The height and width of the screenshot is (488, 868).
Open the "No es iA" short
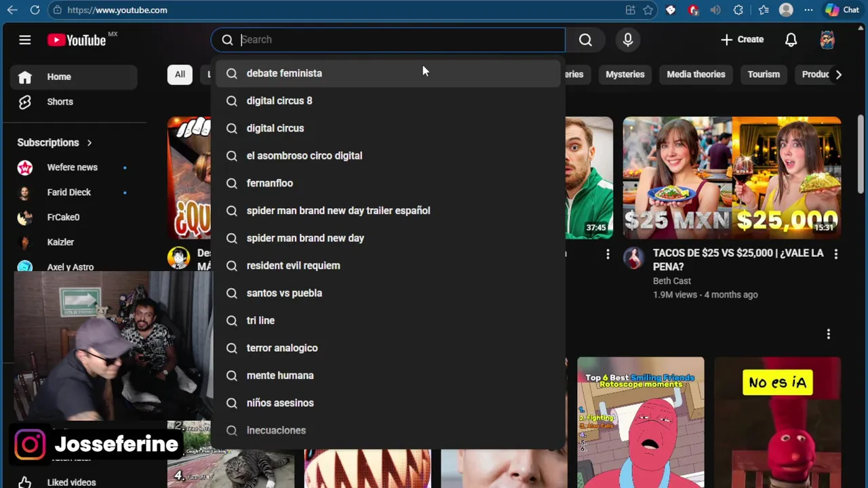(x=777, y=422)
